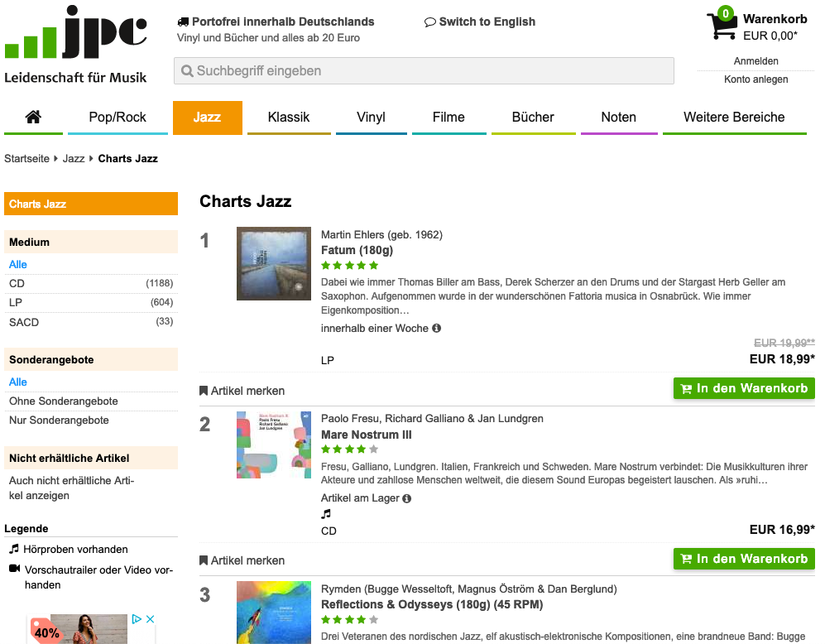
Task: Open the Klassik tab
Action: (x=289, y=117)
